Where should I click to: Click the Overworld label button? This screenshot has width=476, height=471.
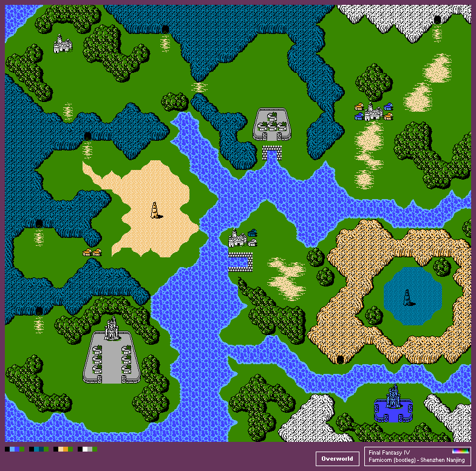coord(337,459)
